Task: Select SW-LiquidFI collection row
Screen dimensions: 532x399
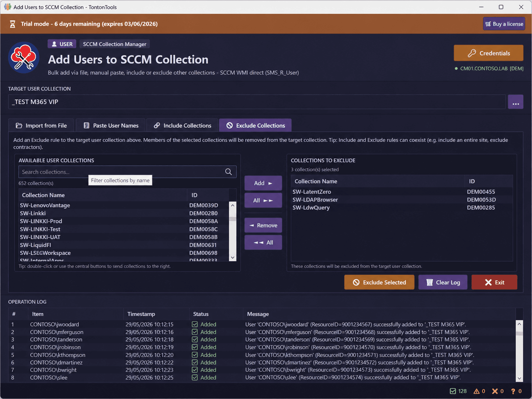Action: coord(124,245)
